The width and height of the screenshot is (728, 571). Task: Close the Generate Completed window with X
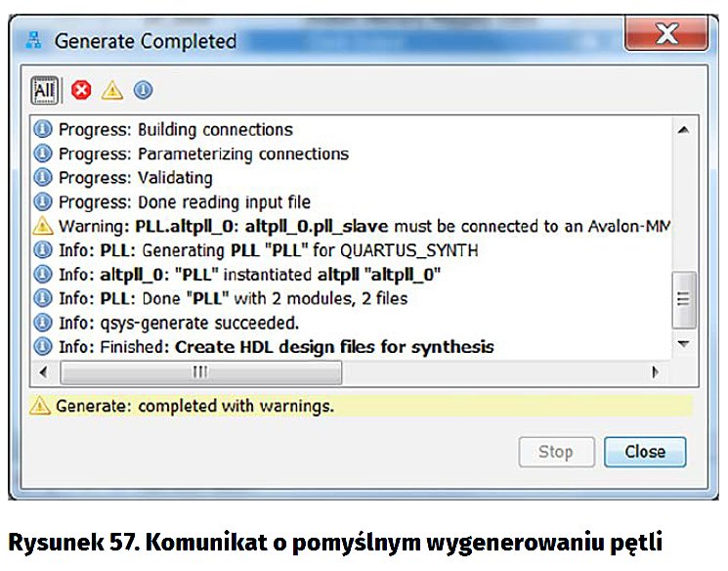pos(666,36)
